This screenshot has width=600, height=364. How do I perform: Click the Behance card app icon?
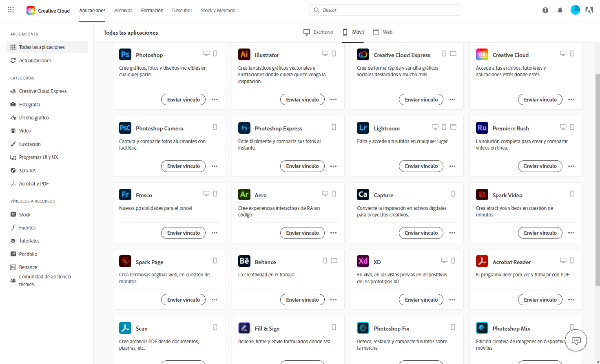pos(244,261)
